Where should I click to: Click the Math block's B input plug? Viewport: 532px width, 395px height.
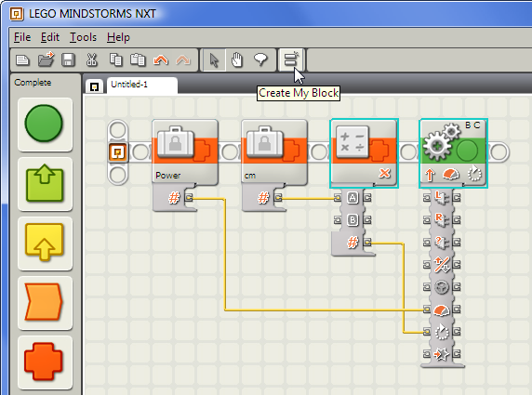(x=338, y=220)
